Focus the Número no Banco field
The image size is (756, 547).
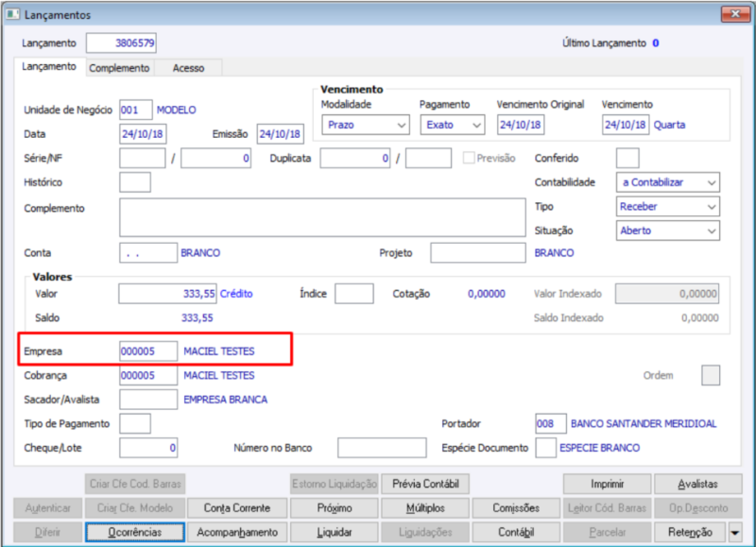point(383,448)
